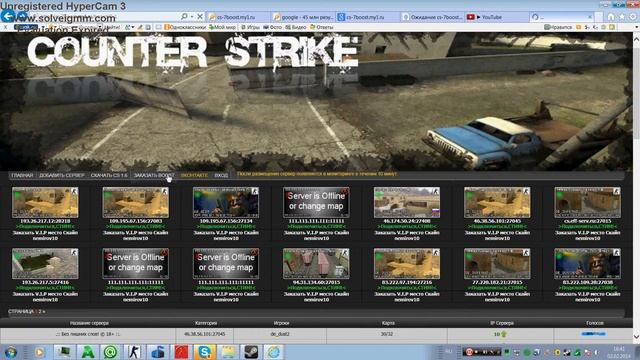The height and width of the screenshot is (360, 640).
Task: Open Internet Explorer icon in the taskbar
Action: pos(274,352)
